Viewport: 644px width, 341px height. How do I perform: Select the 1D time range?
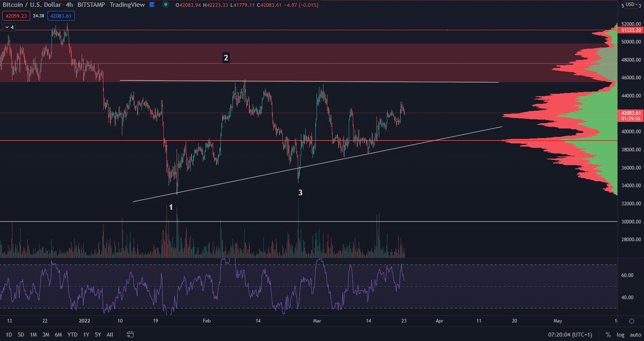click(x=9, y=335)
